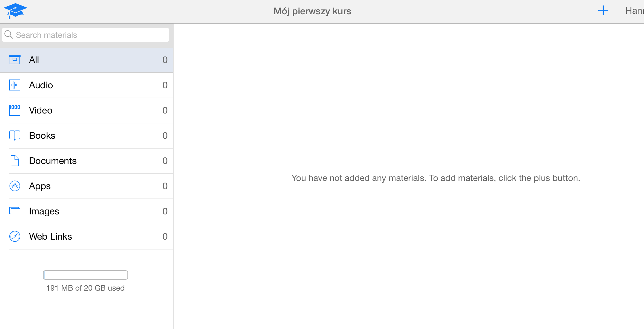Image resolution: width=644 pixels, height=329 pixels.
Task: Switch to the Documents category
Action: point(53,161)
